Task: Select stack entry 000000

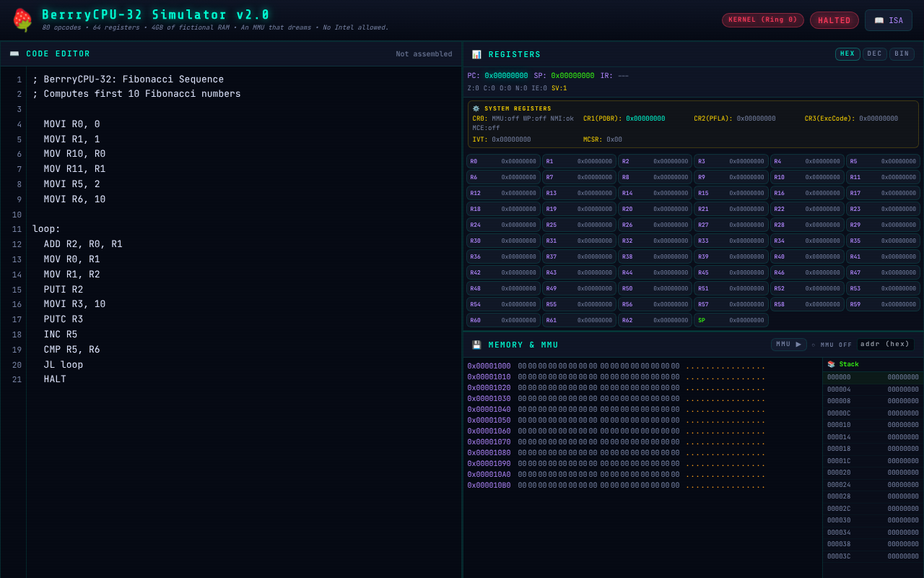Action: pyautogui.click(x=873, y=377)
